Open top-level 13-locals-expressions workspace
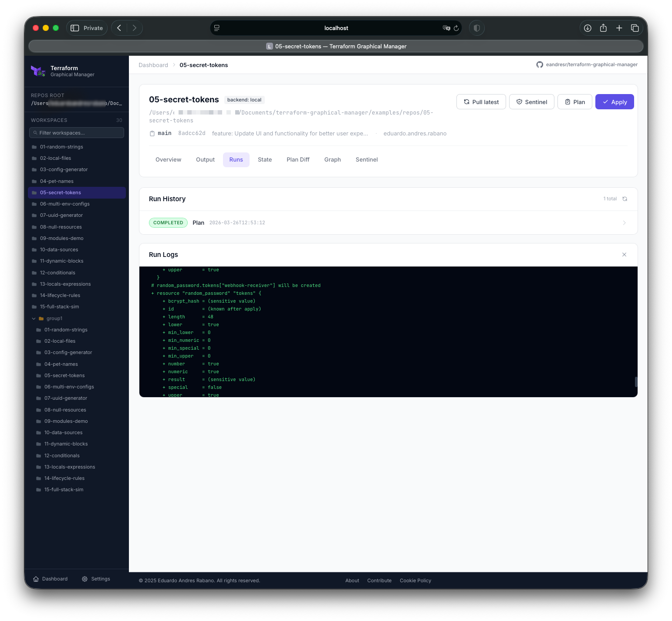The width and height of the screenshot is (672, 621). click(x=77, y=284)
